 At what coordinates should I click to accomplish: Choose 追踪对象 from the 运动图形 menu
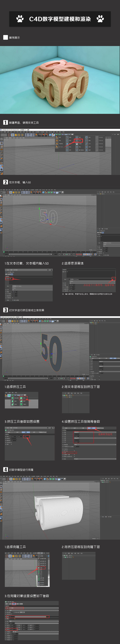coord(42,578)
